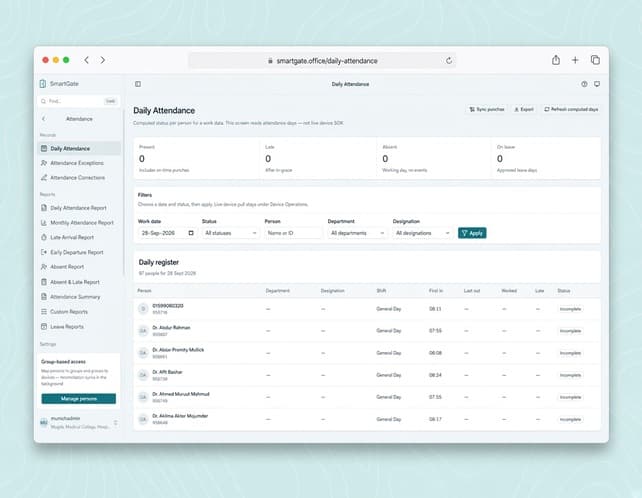Click the First in column header
642x498 pixels.
point(436,291)
